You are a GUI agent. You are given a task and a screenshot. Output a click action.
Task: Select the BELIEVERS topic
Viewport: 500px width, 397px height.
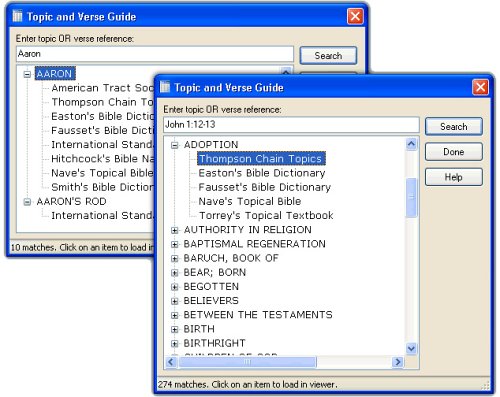coord(211,301)
